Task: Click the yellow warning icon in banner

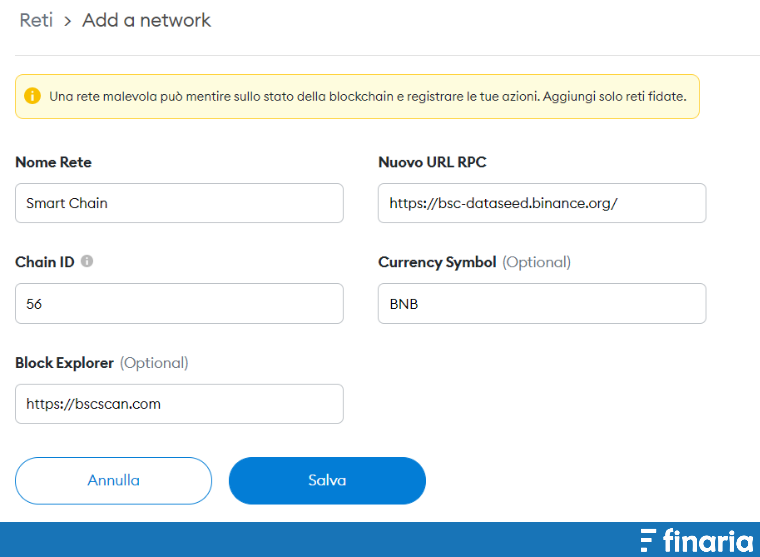Action: pyautogui.click(x=32, y=96)
